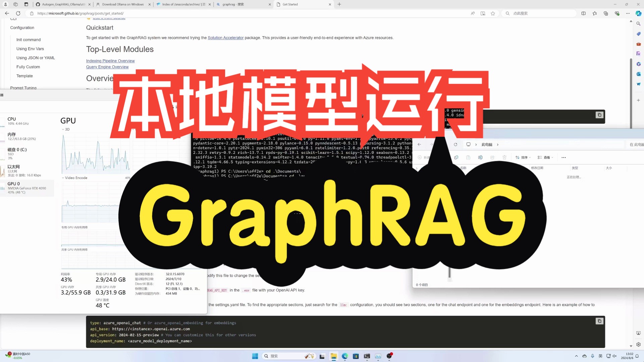Open File Explorer from the taskbar

333,356
